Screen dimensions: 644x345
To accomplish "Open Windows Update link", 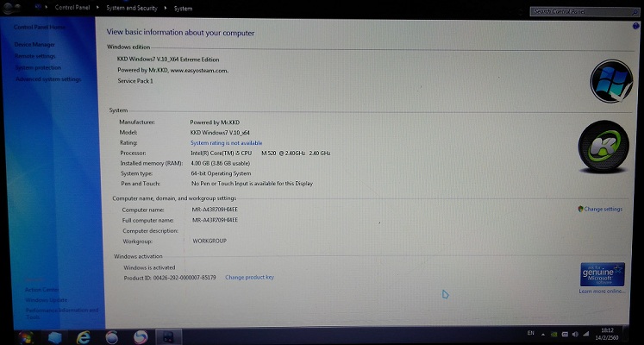I will pos(46,300).
